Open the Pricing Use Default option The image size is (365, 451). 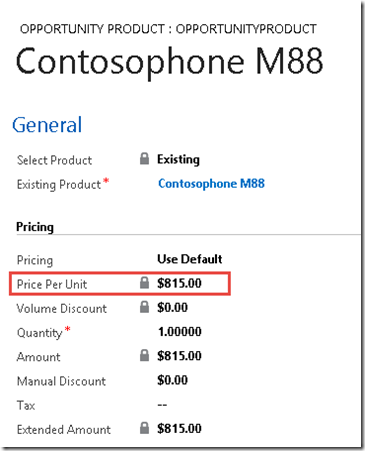190,259
